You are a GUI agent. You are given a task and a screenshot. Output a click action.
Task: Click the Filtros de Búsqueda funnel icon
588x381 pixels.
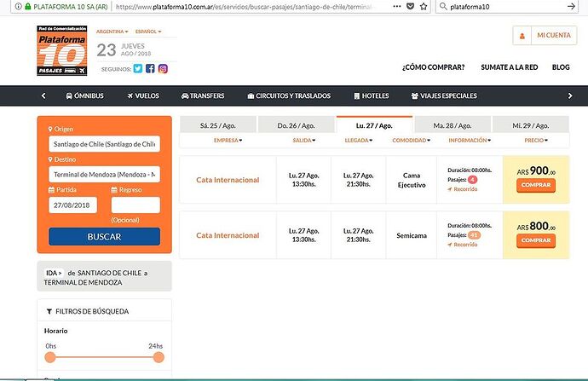pos(49,311)
